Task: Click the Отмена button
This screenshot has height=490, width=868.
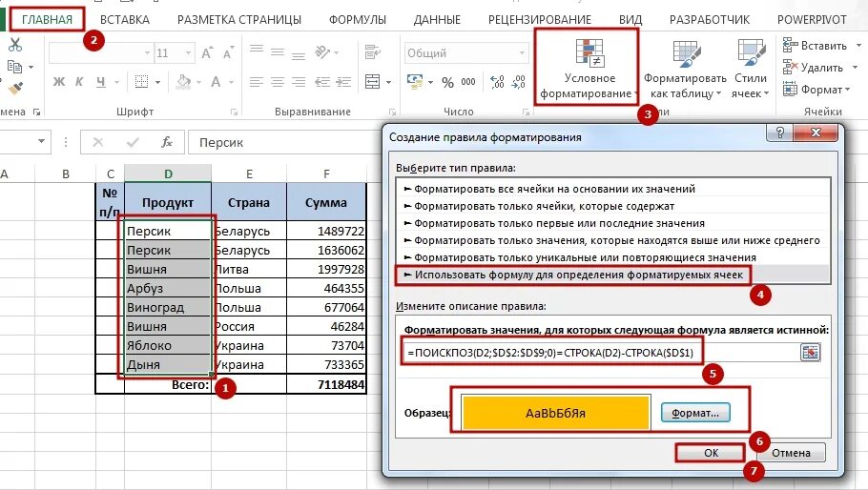Action: pyautogui.click(x=791, y=453)
